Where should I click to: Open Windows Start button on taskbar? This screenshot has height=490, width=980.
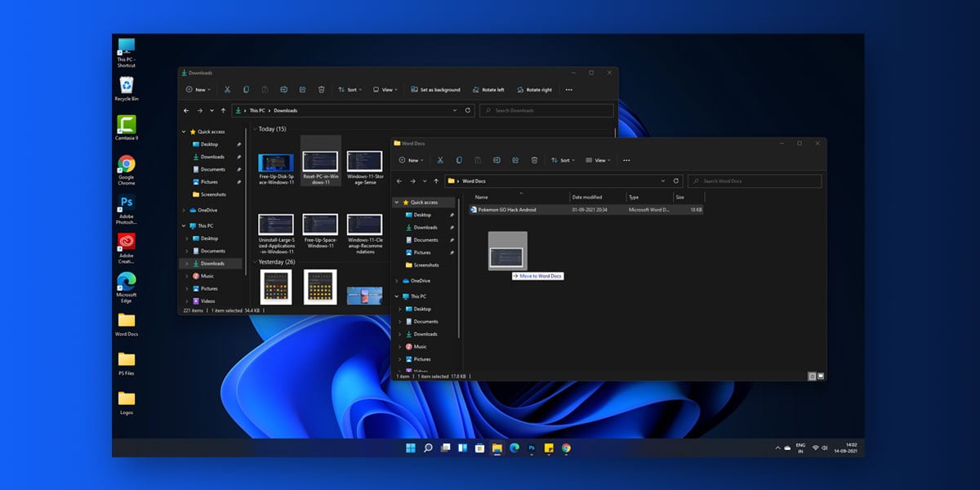coord(410,448)
